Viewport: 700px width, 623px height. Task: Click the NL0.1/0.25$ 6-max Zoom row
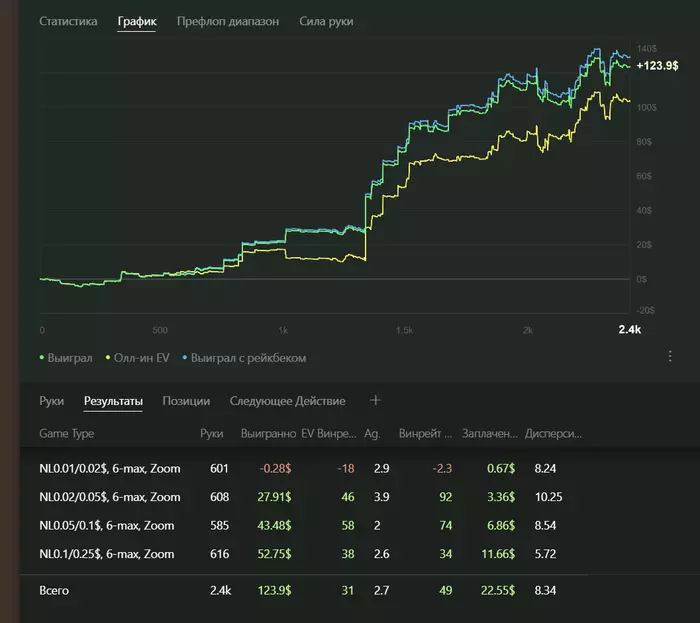tap(106, 554)
